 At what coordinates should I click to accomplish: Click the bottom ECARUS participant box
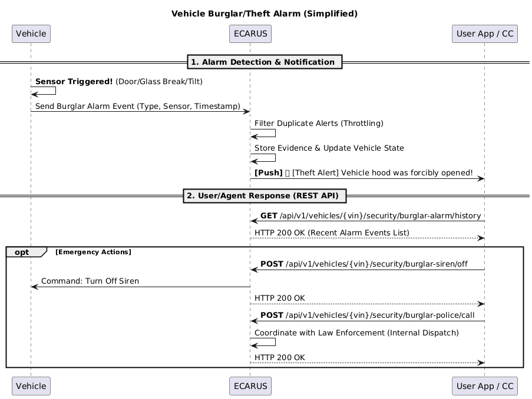coord(250,386)
